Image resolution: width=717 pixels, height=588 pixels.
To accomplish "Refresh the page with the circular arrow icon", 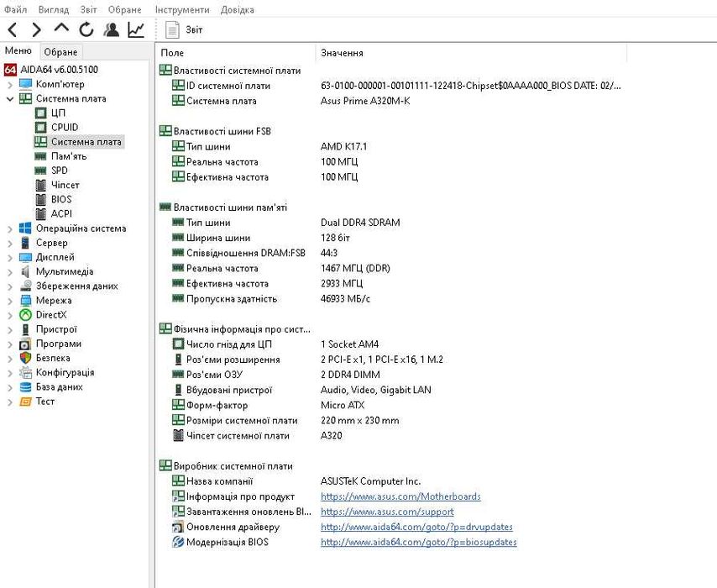I will (x=86, y=29).
